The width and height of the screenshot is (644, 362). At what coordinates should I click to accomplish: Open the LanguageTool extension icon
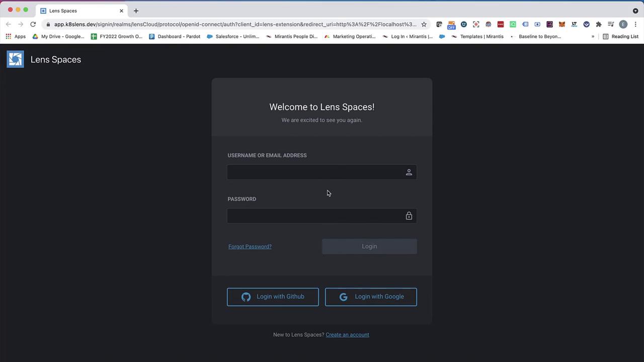tap(574, 24)
